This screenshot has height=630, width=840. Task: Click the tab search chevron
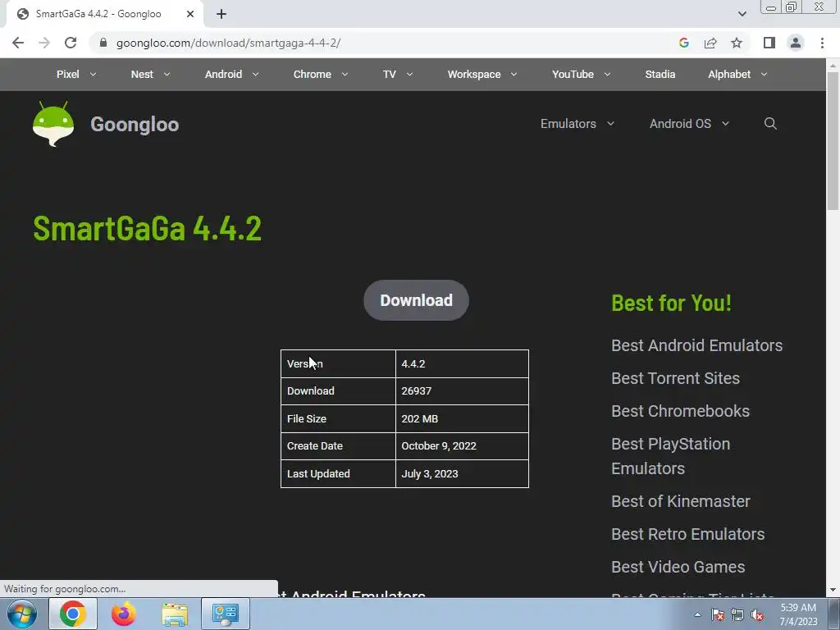742,14
